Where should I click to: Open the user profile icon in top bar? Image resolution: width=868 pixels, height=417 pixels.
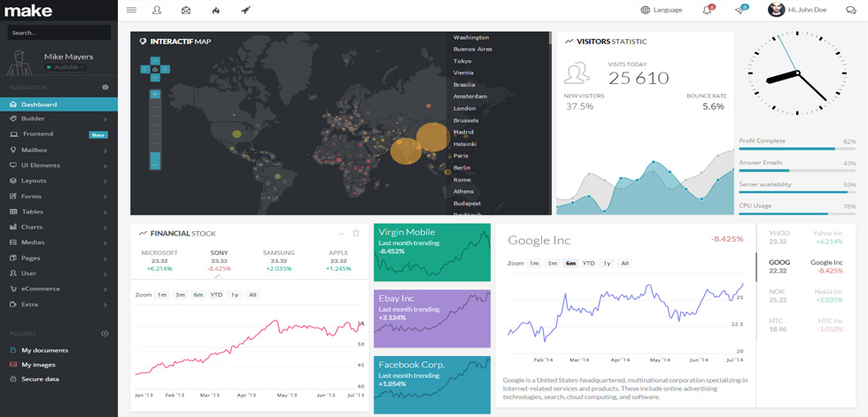[x=158, y=10]
